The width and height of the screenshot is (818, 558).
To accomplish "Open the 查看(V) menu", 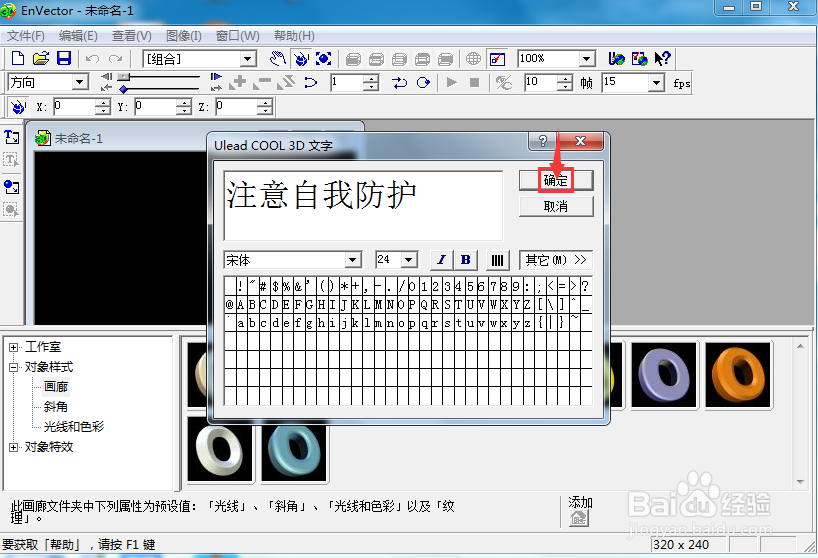I will click(131, 36).
